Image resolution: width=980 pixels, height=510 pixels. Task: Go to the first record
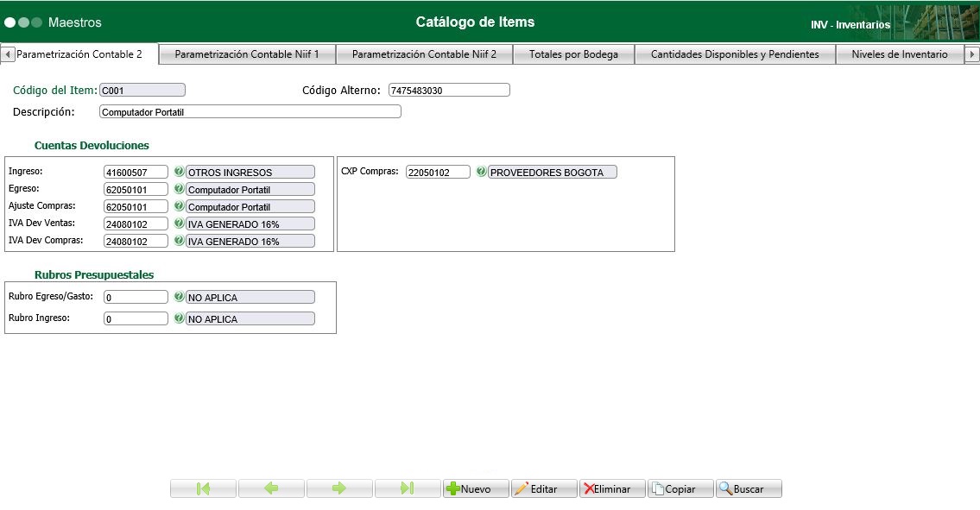203,488
